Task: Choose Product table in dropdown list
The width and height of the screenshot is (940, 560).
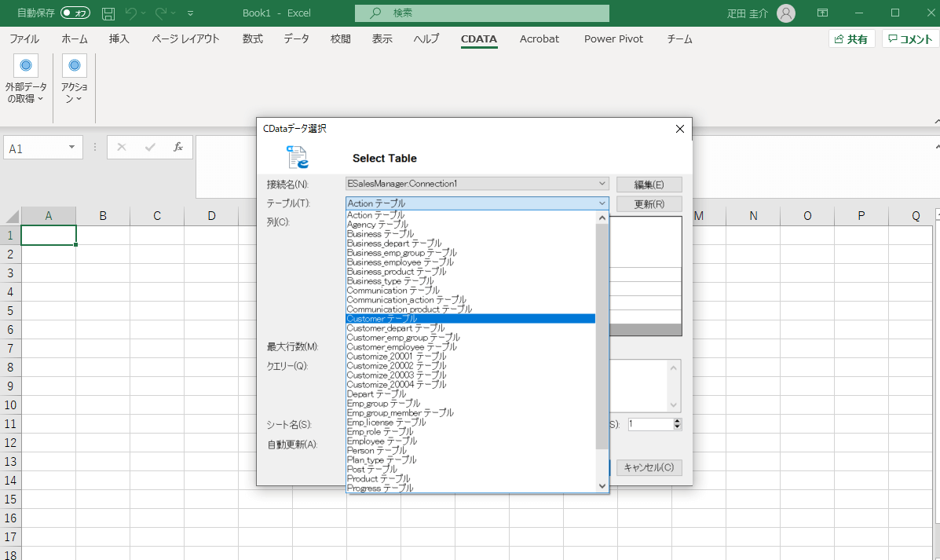Action: 379,479
